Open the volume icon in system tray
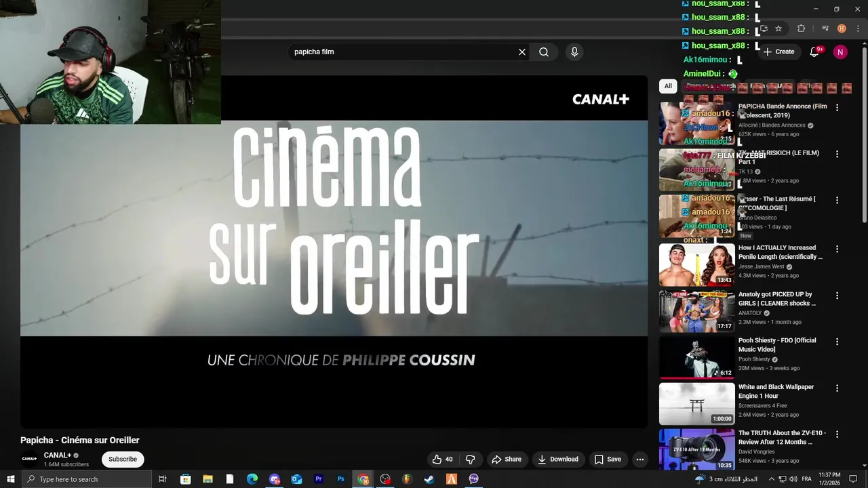 point(794,479)
